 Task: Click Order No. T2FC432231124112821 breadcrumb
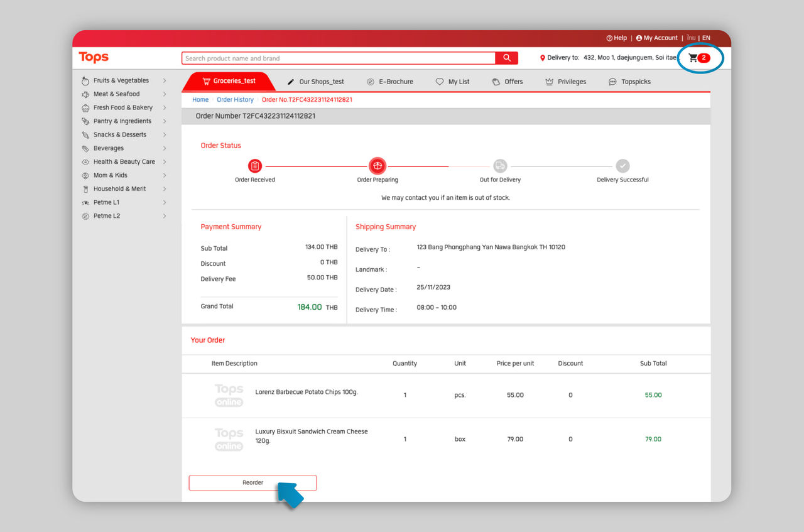[x=307, y=100]
